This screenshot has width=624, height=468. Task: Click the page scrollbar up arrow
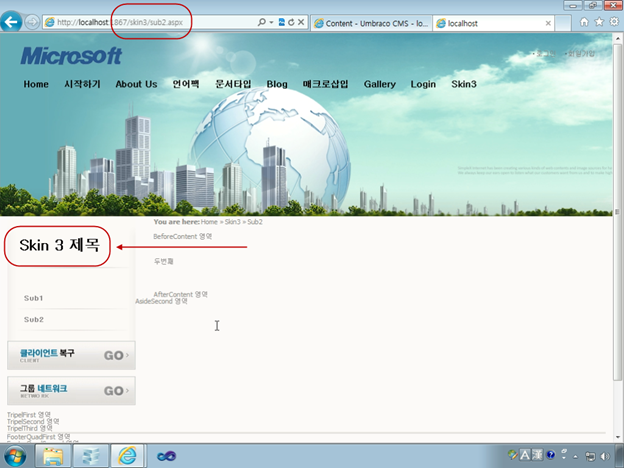coord(618,39)
